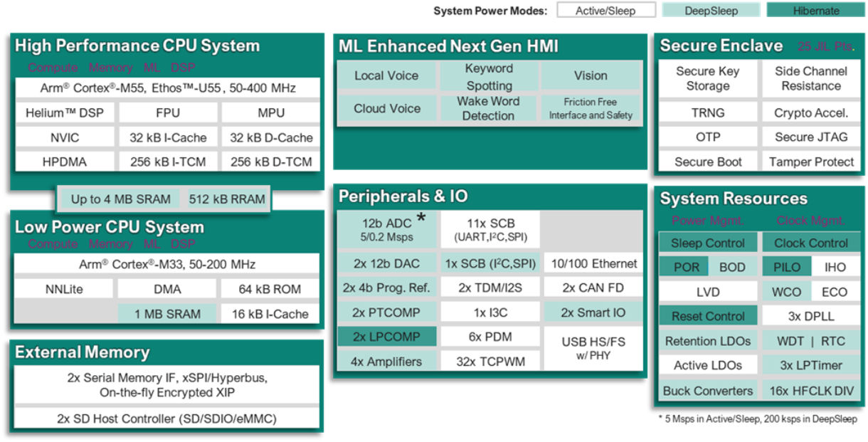The image size is (868, 442).
Task: Click the Peripherals & IO heading
Action: click(x=403, y=196)
